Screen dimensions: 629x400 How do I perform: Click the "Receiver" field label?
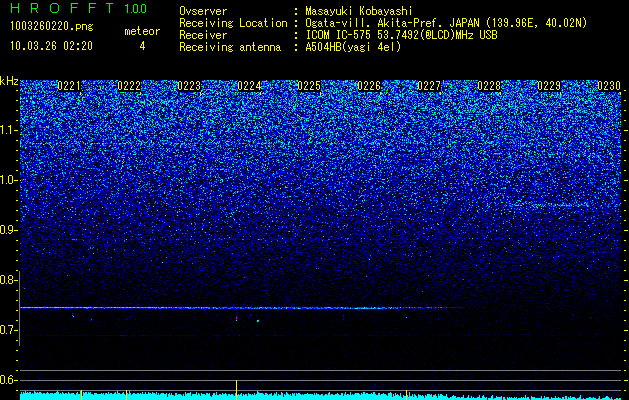click(203, 35)
